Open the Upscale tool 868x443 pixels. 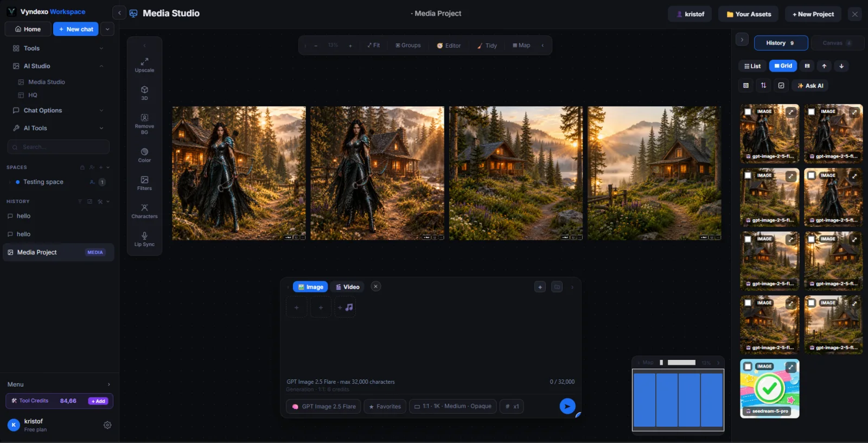144,65
